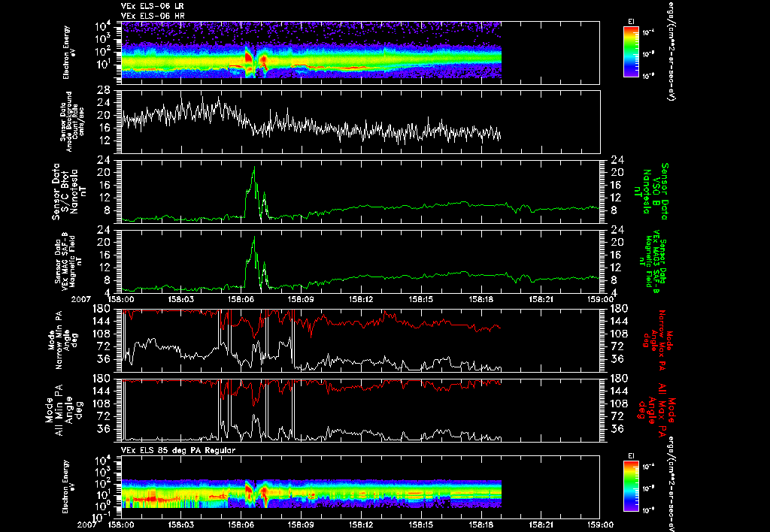Click '158:15' on the bottommost time axis

(x=421, y=524)
